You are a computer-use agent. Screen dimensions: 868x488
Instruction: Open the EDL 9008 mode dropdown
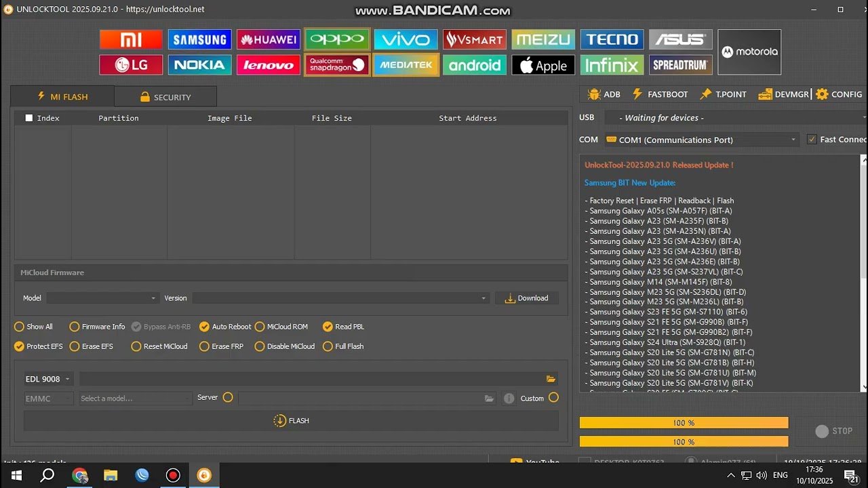tap(47, 379)
